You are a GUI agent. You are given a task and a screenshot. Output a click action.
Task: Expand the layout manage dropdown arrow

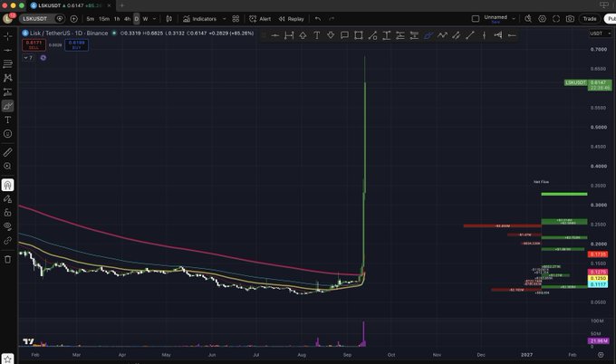(514, 18)
